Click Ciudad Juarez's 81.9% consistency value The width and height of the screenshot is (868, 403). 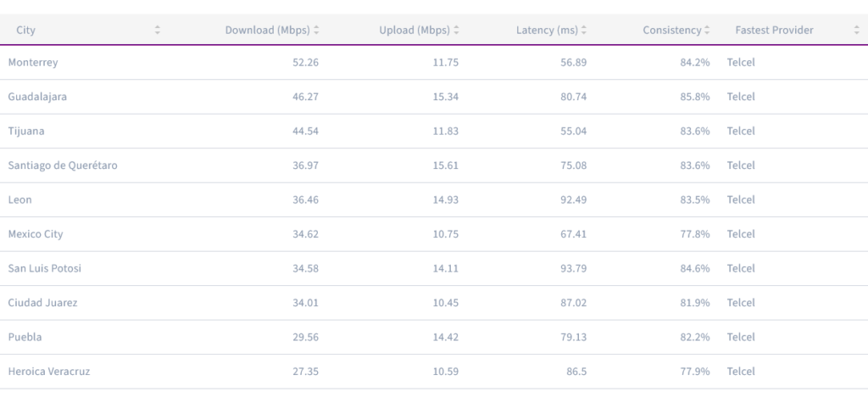694,303
